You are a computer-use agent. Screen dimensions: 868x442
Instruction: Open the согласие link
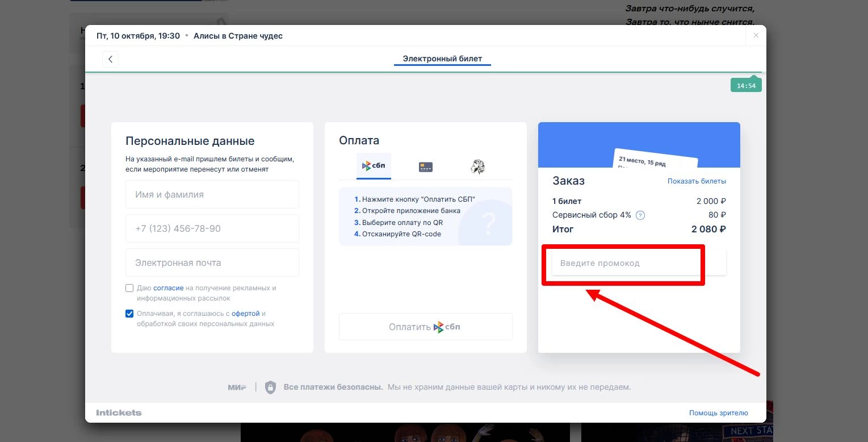[168, 288]
